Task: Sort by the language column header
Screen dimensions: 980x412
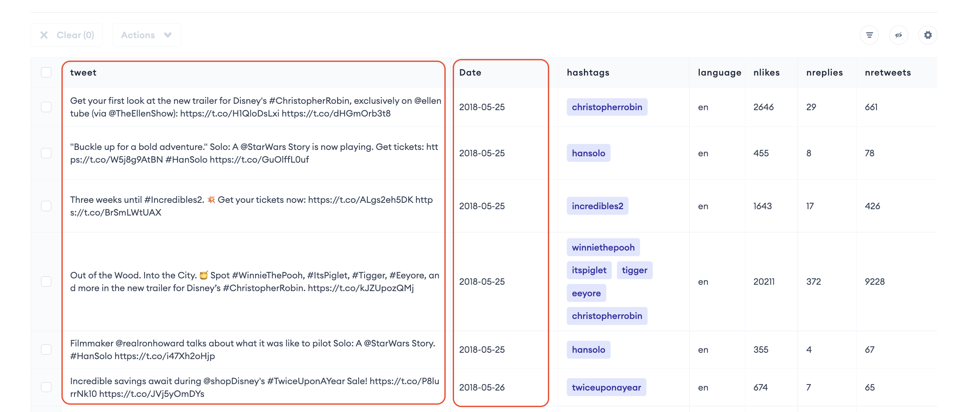Action: pos(719,72)
